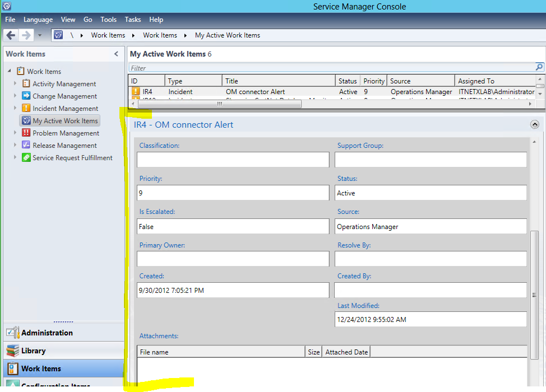Collapse the Work Items root tree node

pos(10,71)
